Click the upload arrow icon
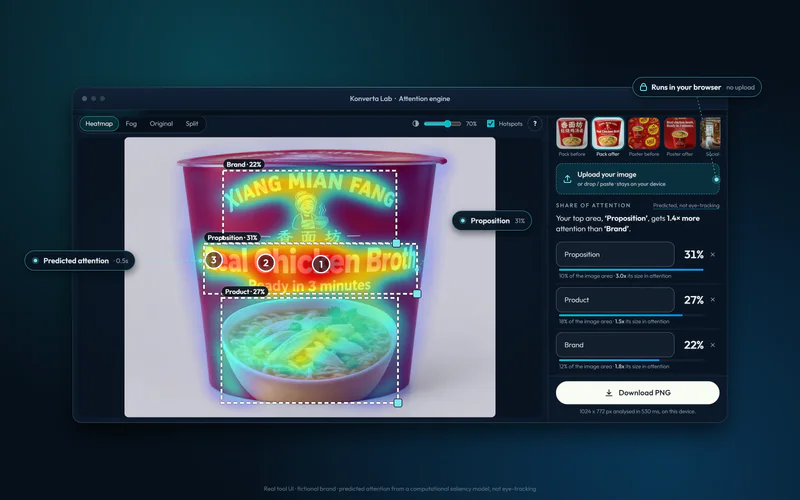Image resolution: width=800 pixels, height=500 pixels. pos(567,179)
